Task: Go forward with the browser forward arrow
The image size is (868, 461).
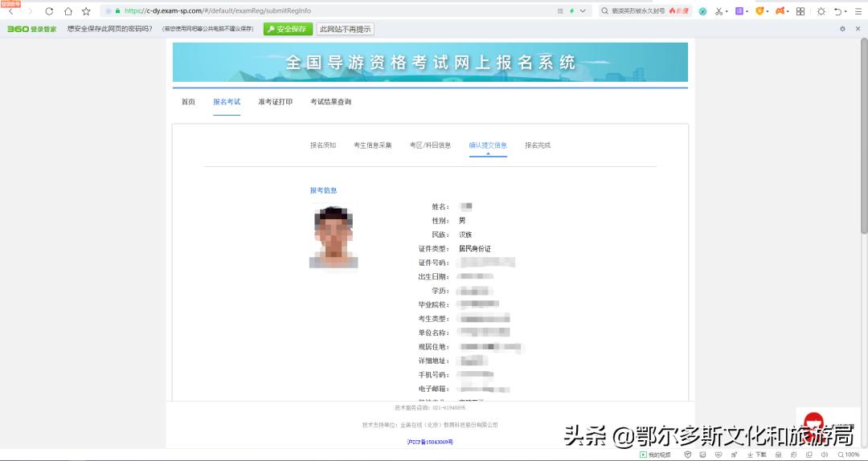Action: [x=31, y=11]
